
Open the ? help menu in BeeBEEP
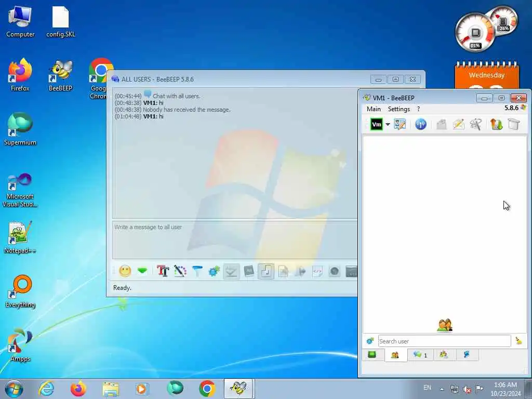pos(418,109)
